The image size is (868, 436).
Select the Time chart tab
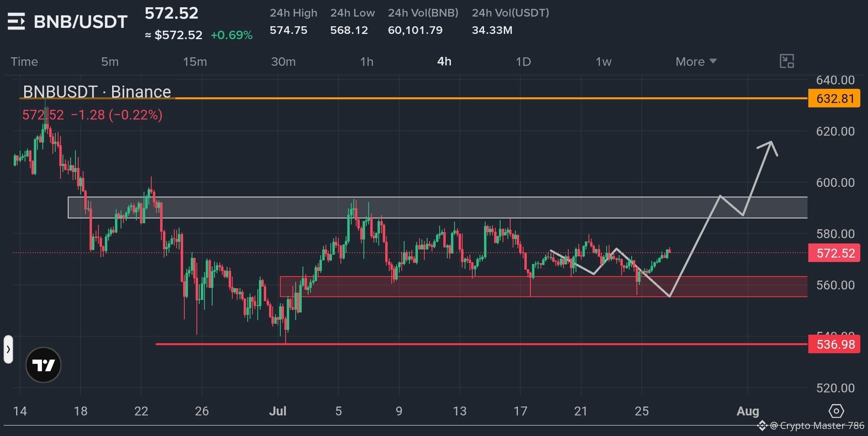point(24,61)
